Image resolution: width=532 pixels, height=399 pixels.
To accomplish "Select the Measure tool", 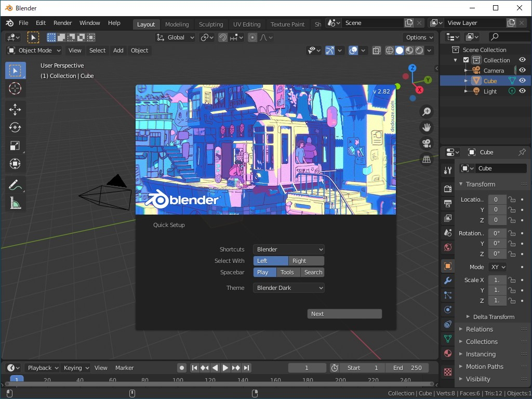I will pyautogui.click(x=15, y=203).
